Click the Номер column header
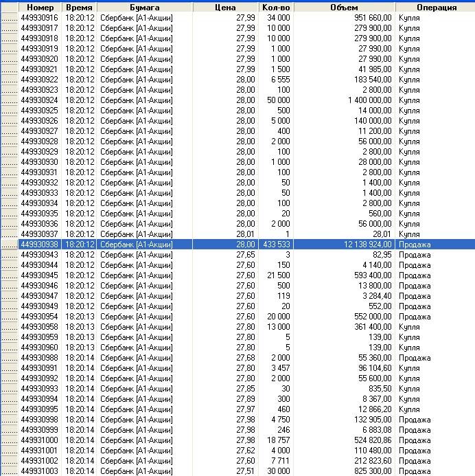The width and height of the screenshot is (475, 476). (40, 8)
